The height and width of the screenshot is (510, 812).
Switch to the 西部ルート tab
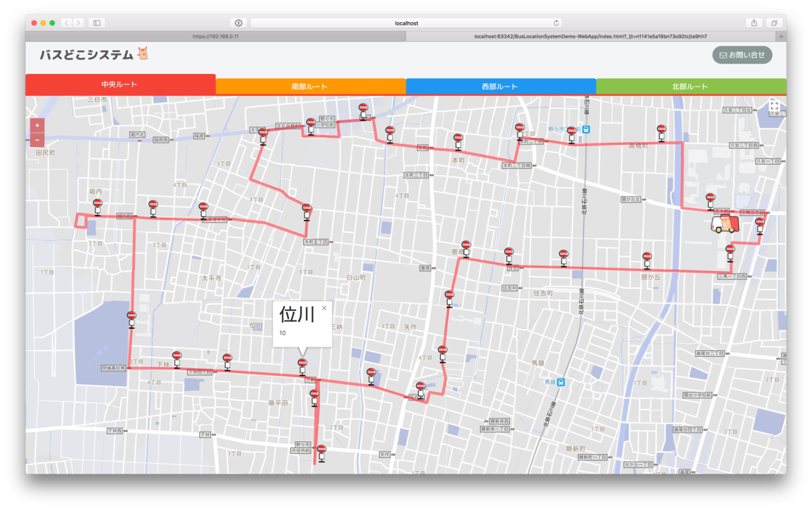coord(500,87)
